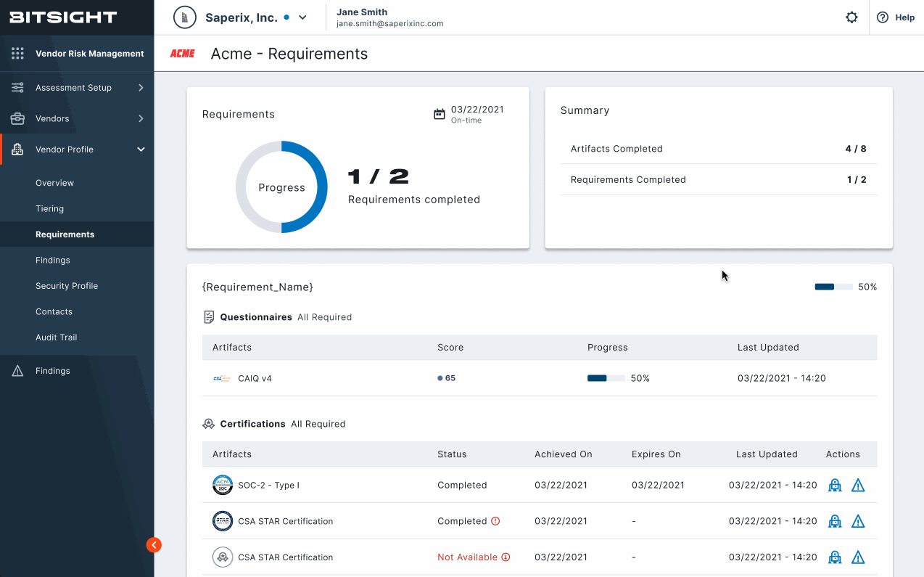Expand the Vendors submenu arrow
Viewport: 924px width, 577px height.
point(141,118)
